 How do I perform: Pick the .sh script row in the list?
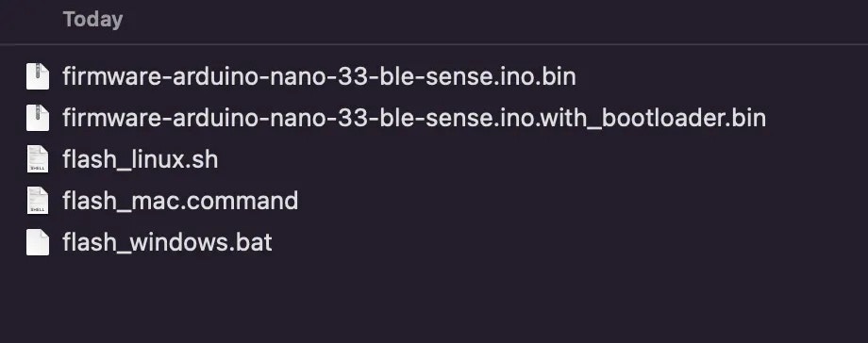pyautogui.click(x=434, y=159)
